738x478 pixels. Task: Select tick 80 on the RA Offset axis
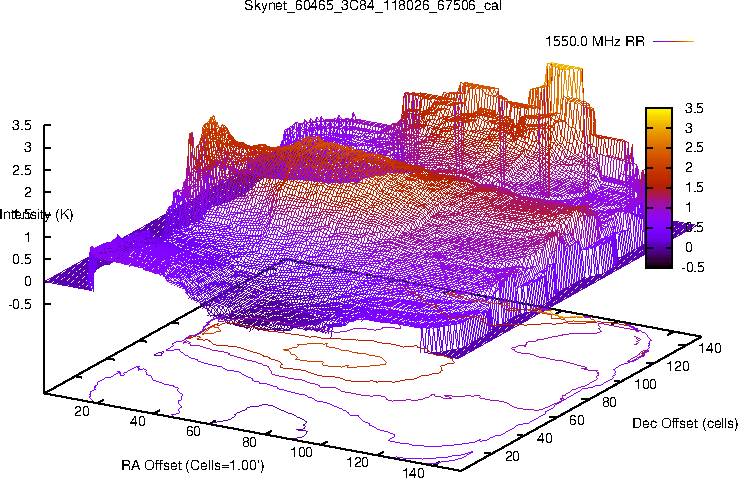coord(249,442)
